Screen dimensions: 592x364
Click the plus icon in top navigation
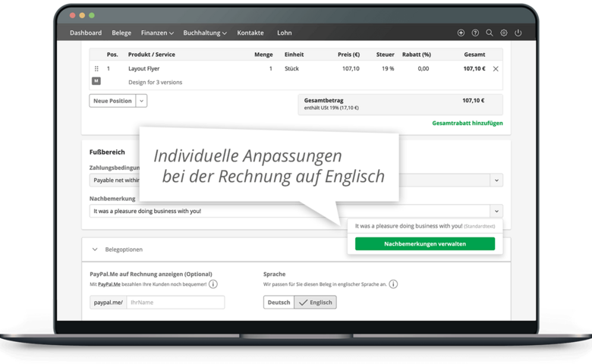coord(461,33)
